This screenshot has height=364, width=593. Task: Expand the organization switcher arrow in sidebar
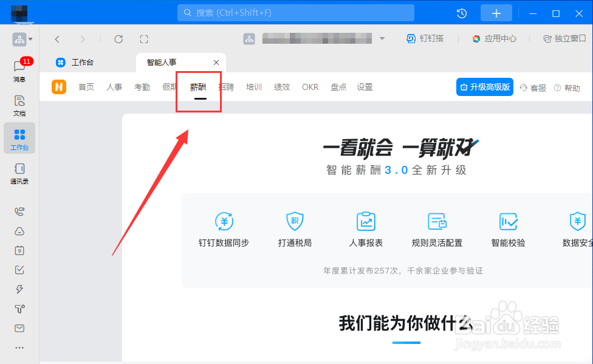(x=30, y=39)
